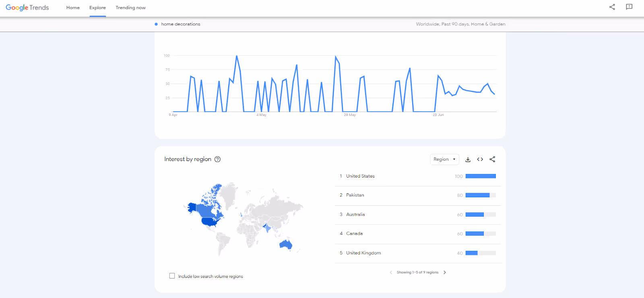The height and width of the screenshot is (298, 644).
Task: Click the Interest by region heading
Action: click(188, 159)
